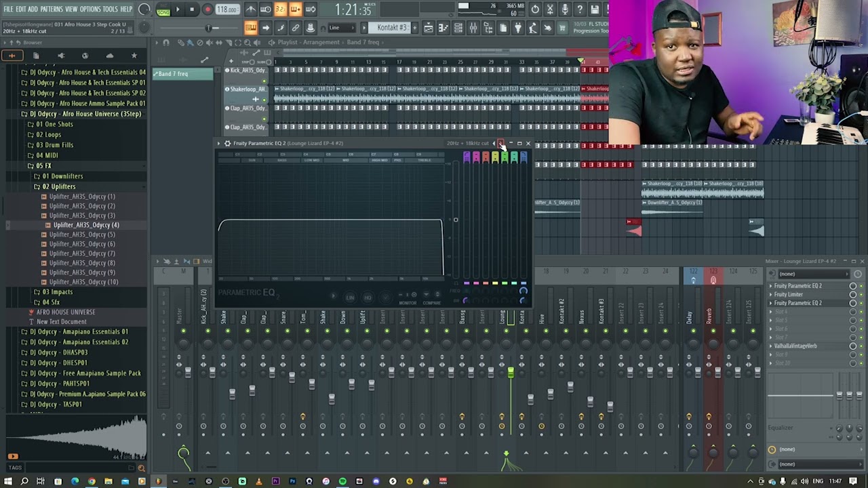Open Fruity Parametric EQ 2 plugin options gear
Screen dimensions: 868x488
(x=227, y=143)
